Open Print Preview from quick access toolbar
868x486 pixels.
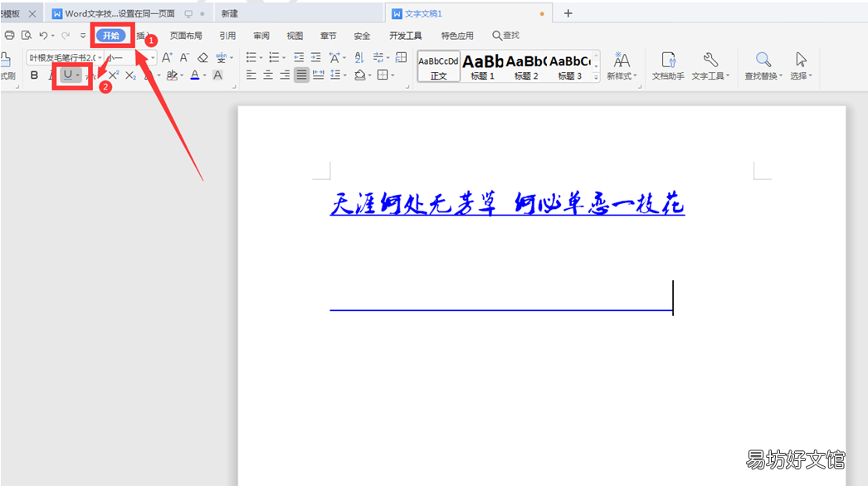26,36
